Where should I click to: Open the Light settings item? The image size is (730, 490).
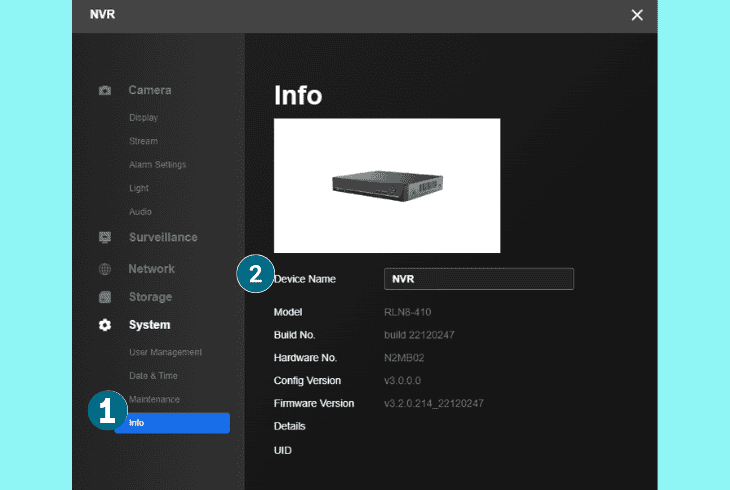pos(139,188)
